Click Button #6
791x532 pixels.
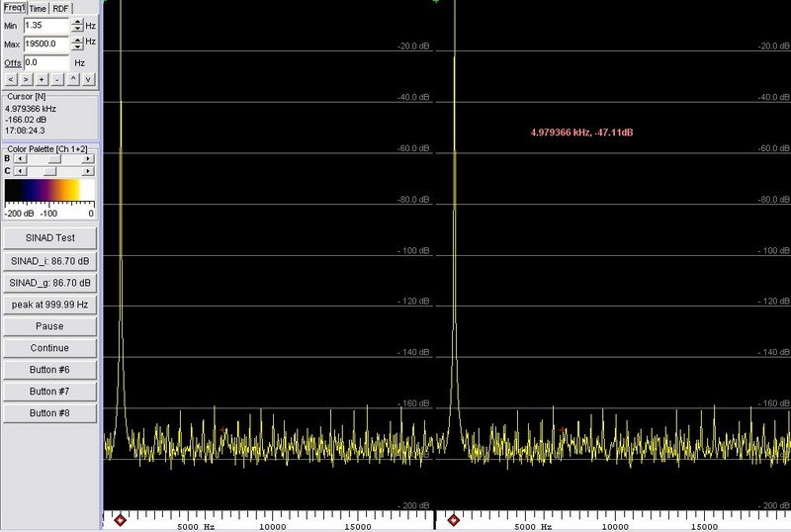point(50,370)
